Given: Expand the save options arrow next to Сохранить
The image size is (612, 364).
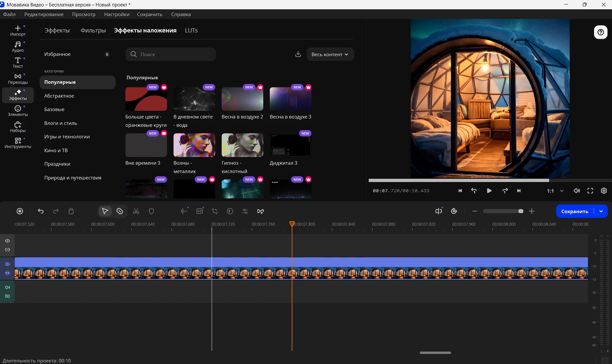Looking at the screenshot, I should [x=601, y=211].
